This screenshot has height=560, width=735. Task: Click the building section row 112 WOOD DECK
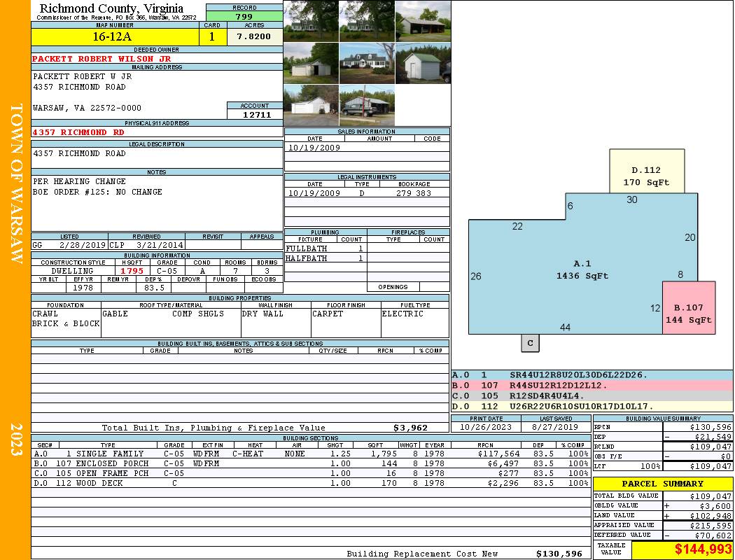tap(310, 483)
